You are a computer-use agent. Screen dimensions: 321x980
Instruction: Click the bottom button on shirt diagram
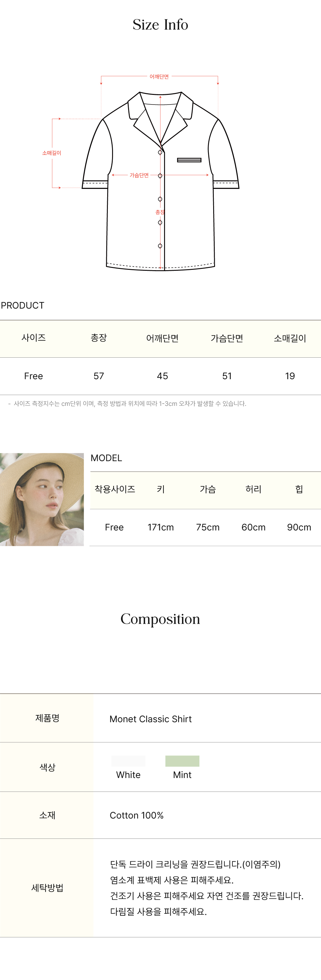point(160,246)
